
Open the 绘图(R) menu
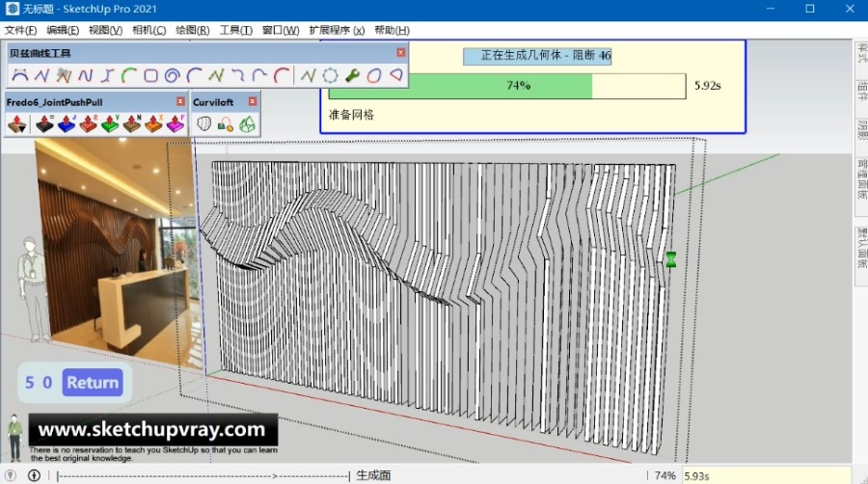(x=193, y=31)
